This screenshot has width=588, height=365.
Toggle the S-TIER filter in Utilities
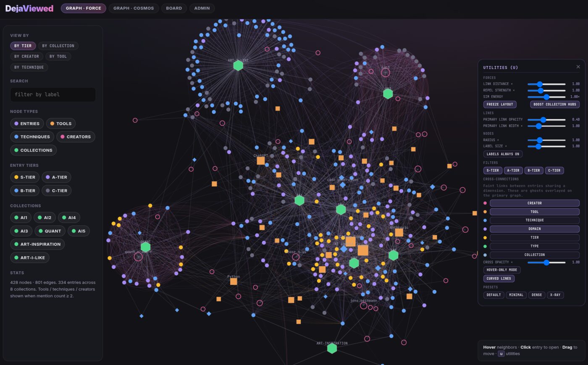[x=493, y=170]
